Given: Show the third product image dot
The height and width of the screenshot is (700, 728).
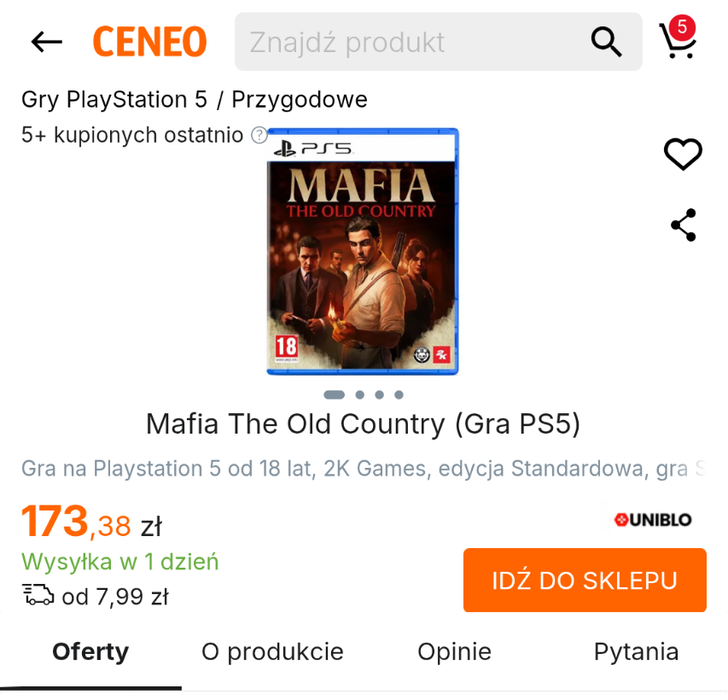Looking at the screenshot, I should click(379, 395).
